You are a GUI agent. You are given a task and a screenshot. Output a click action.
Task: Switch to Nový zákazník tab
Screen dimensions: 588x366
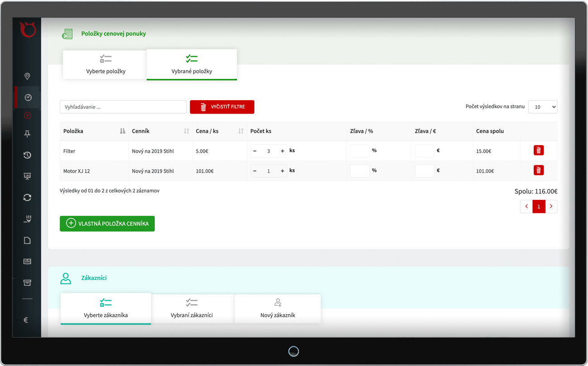(278, 309)
